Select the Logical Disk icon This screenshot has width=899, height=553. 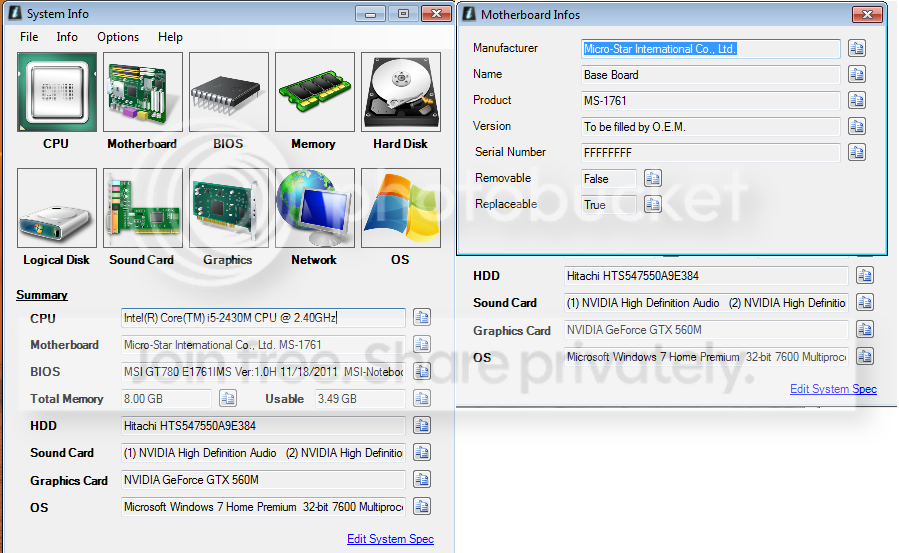57,208
